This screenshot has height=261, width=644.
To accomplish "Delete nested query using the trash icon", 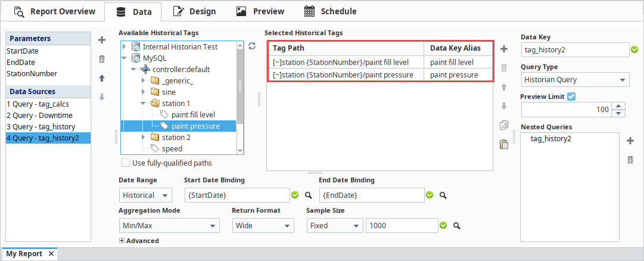I will [630, 160].
